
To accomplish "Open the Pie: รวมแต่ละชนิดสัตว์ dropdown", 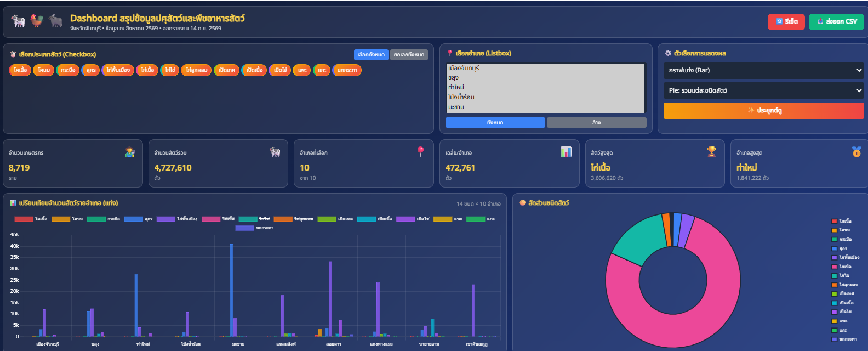I will point(764,90).
